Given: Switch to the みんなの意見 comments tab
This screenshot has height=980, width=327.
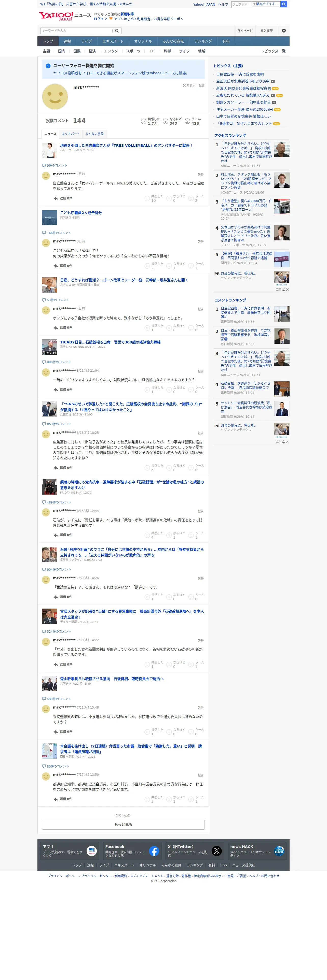Looking at the screenshot, I should click(x=94, y=134).
